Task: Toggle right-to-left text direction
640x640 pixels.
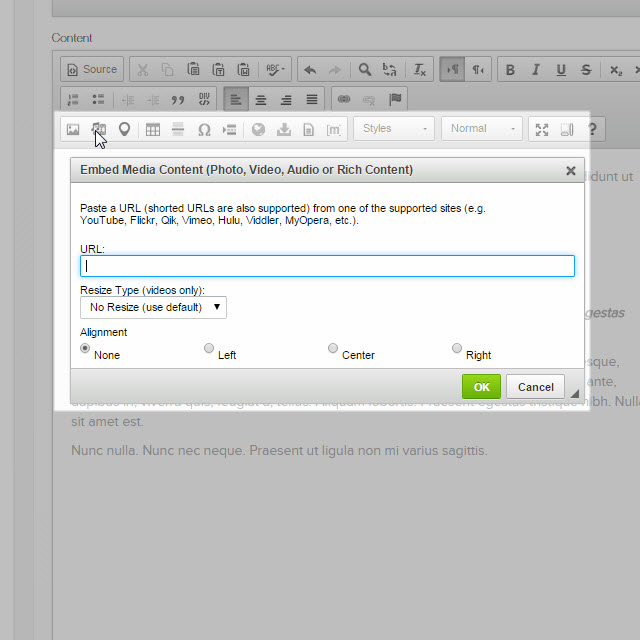Action: tap(478, 70)
